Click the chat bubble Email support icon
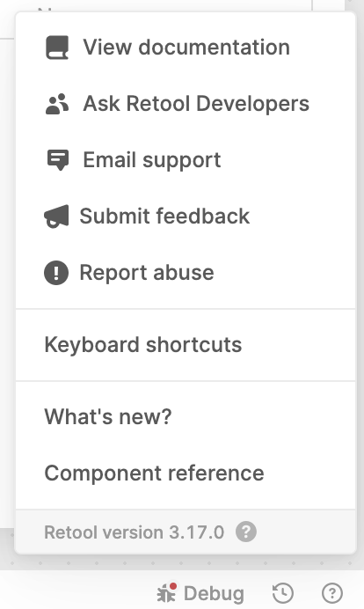The image size is (364, 609). (x=57, y=160)
